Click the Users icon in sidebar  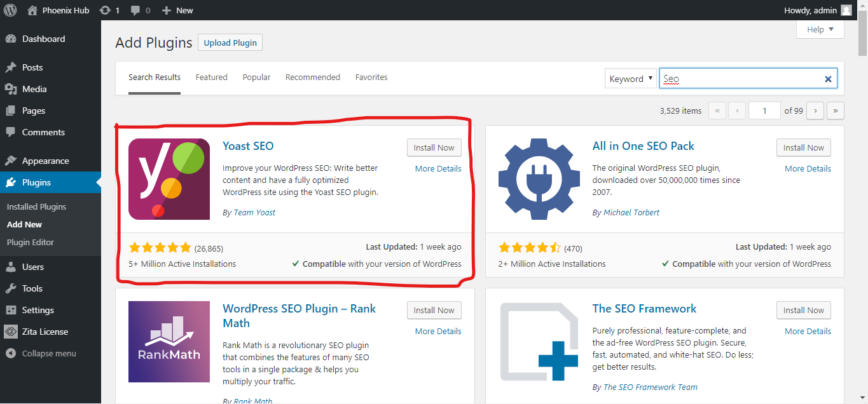(11, 267)
